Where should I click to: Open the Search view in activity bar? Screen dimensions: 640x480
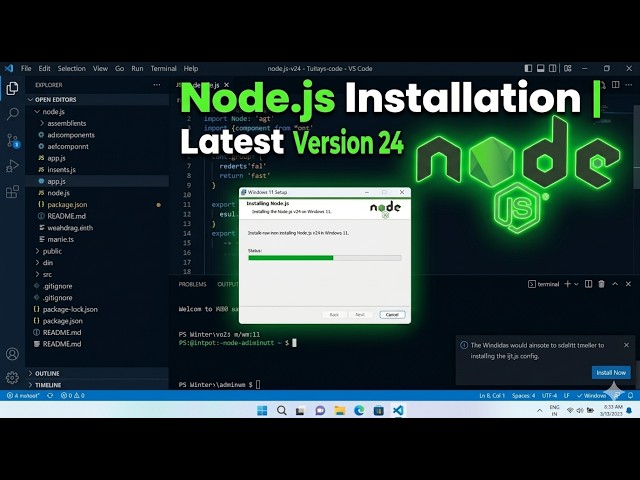pyautogui.click(x=13, y=114)
